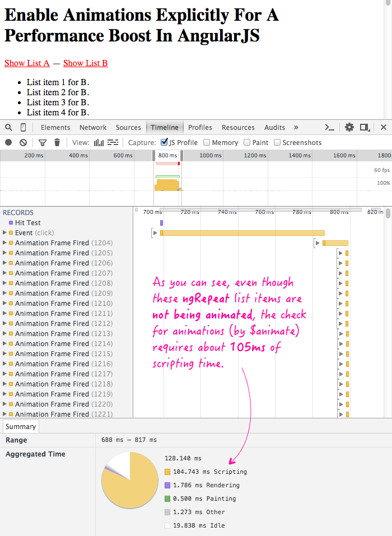392x536 pixels.
Task: Click the frame 1204 yellow timeline bar
Action: (x=335, y=243)
